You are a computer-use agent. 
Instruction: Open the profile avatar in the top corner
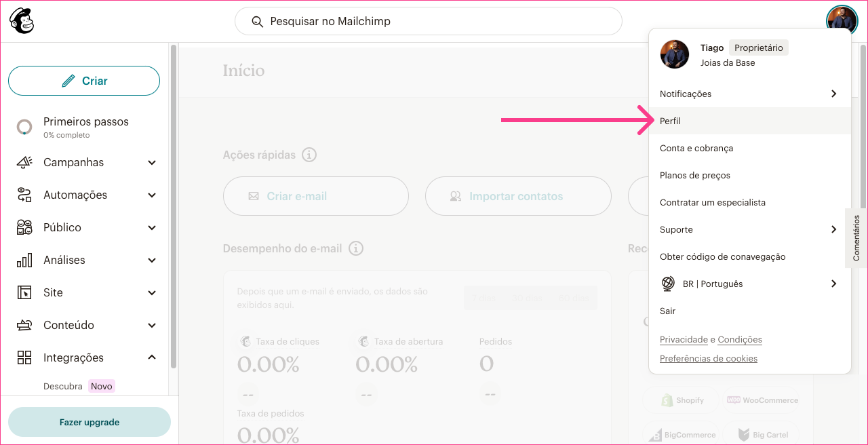842,21
